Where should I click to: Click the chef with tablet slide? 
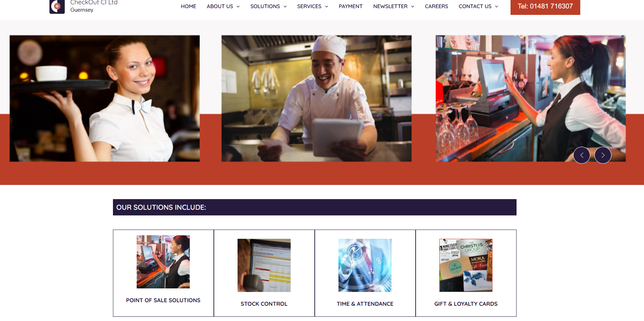pyautogui.click(x=317, y=98)
